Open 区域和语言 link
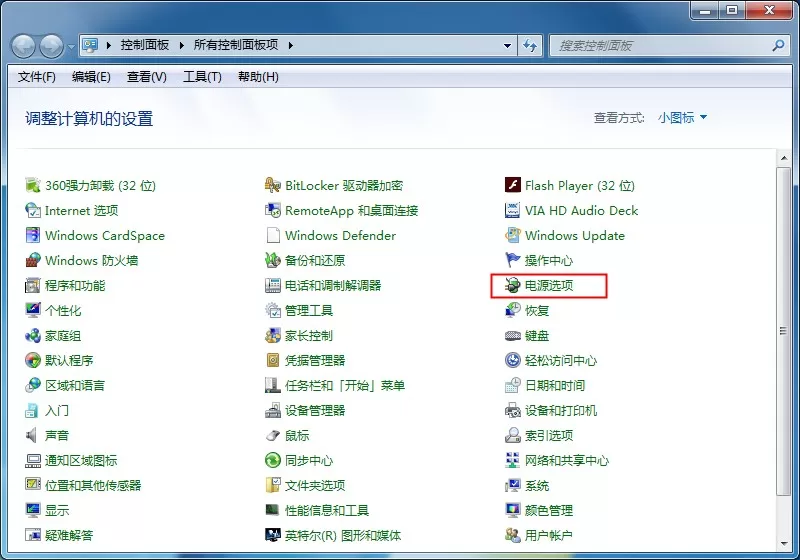 pyautogui.click(x=75, y=385)
